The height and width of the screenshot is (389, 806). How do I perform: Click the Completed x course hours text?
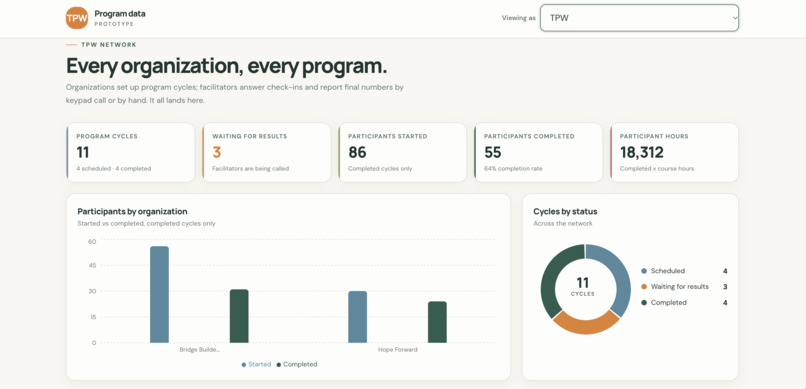tap(657, 169)
